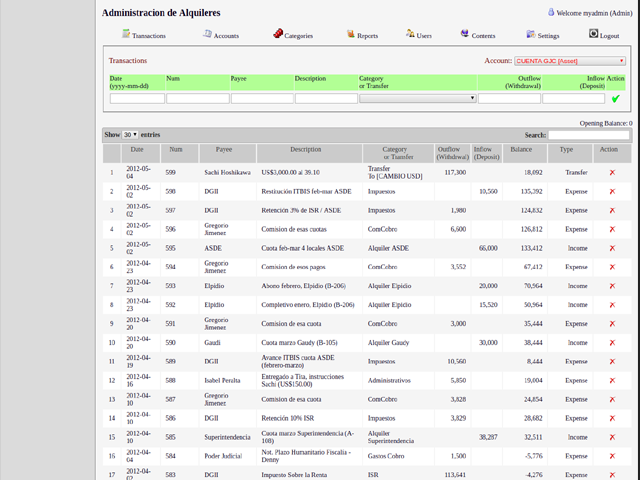The image size is (640, 480).
Task: Click the Logout link
Action: coord(609,36)
